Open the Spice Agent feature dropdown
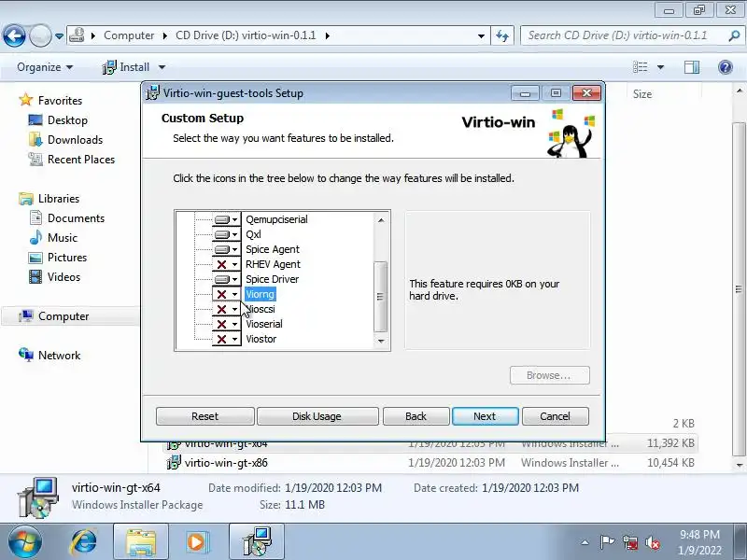747x560 pixels. pos(226,249)
